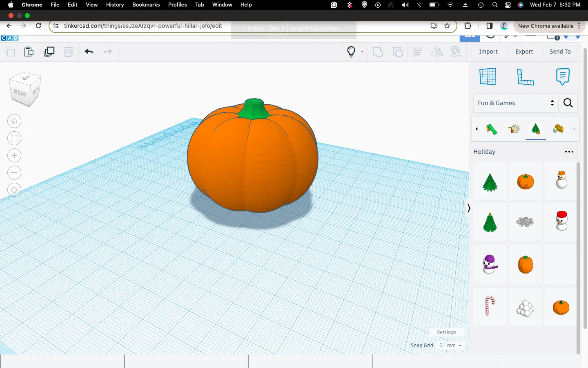The width and height of the screenshot is (588, 368).
Task: Zoom in with the plus icon
Action: tap(14, 155)
